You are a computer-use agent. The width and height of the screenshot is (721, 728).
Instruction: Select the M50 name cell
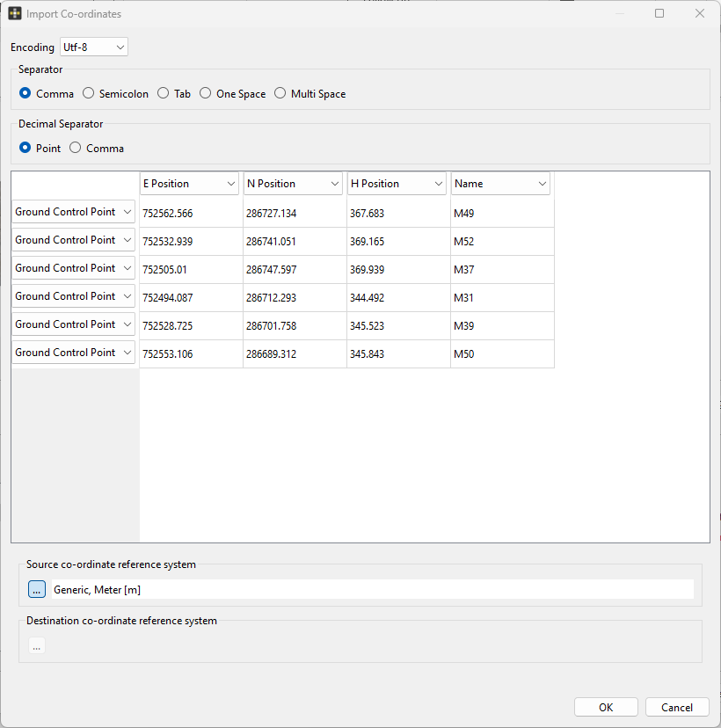(502, 353)
